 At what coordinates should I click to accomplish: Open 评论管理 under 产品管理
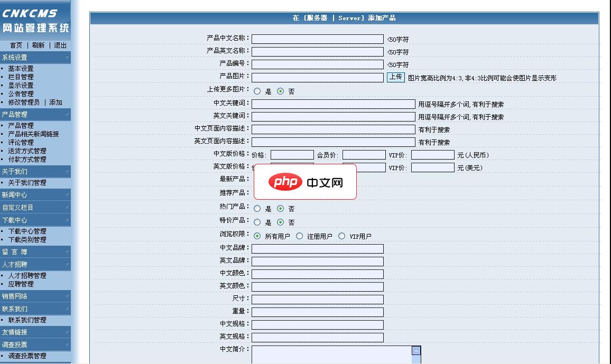click(20, 142)
